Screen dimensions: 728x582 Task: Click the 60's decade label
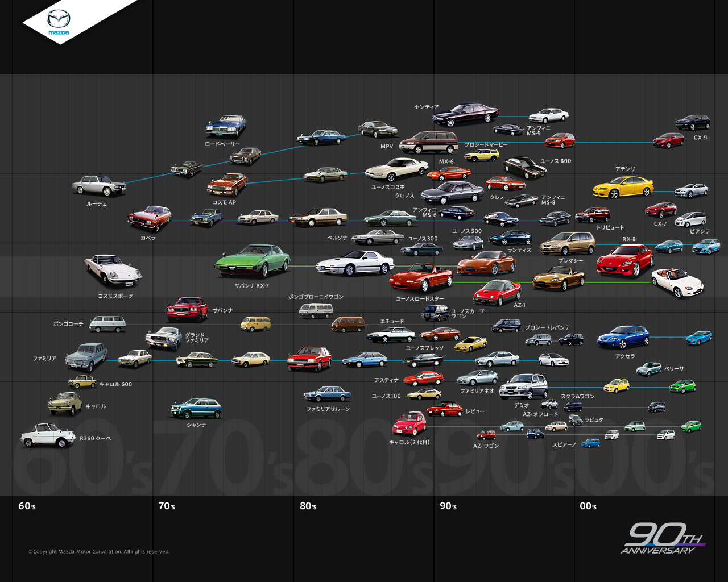[27, 506]
